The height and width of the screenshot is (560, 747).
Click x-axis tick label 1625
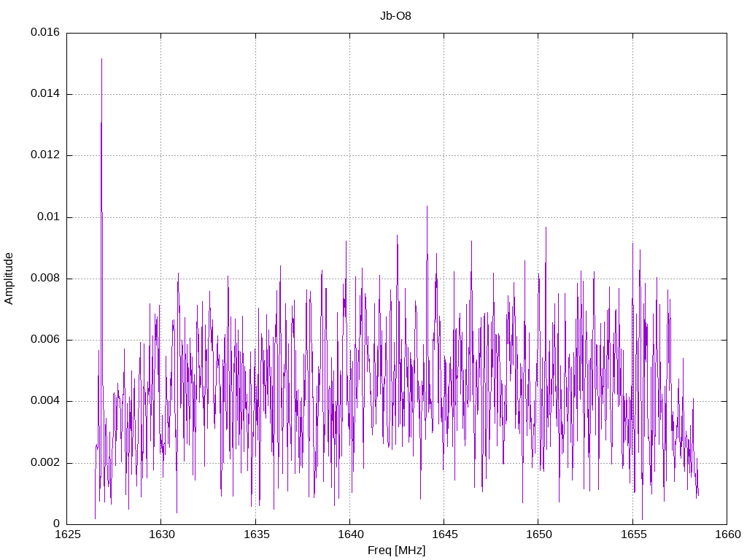pyautogui.click(x=67, y=534)
